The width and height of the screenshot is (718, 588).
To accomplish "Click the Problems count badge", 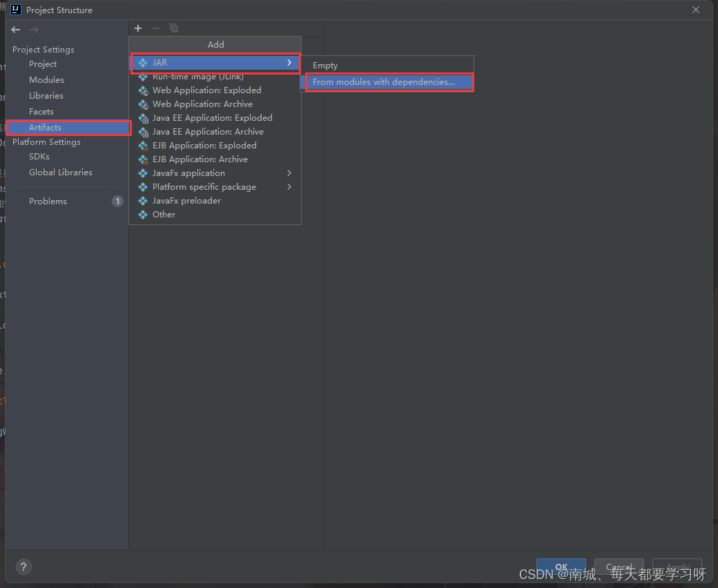I will (117, 201).
